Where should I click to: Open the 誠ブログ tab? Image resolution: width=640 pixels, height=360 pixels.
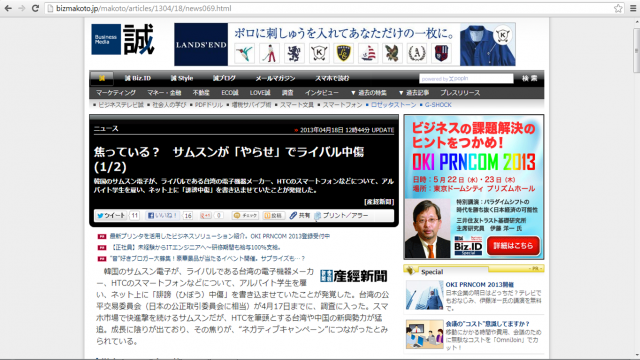[x=224, y=78]
